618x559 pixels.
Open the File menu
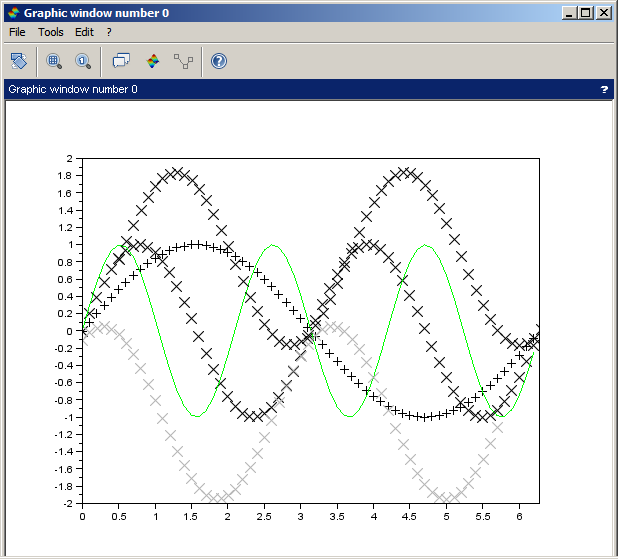[x=17, y=32]
